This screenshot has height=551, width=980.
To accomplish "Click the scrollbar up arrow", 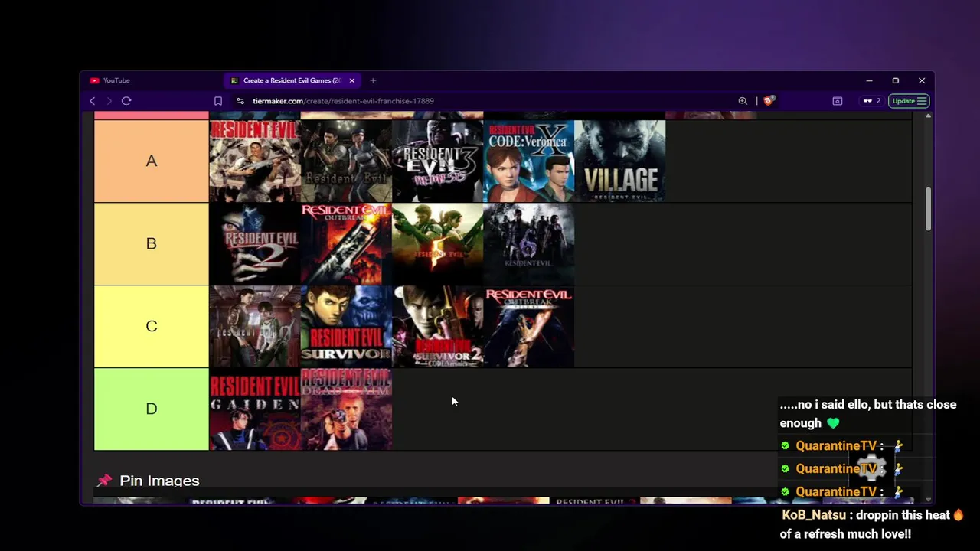I will tap(928, 116).
